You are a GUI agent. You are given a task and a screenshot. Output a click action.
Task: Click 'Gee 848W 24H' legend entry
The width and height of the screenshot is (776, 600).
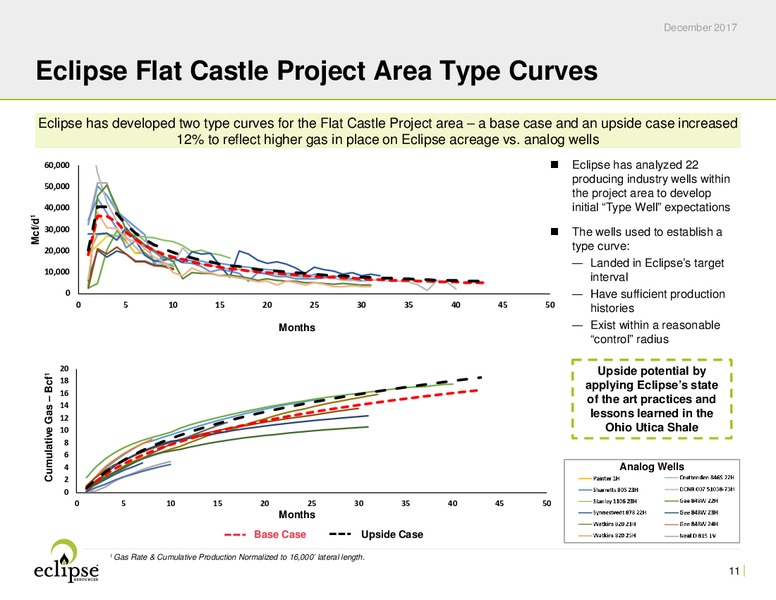[699, 524]
